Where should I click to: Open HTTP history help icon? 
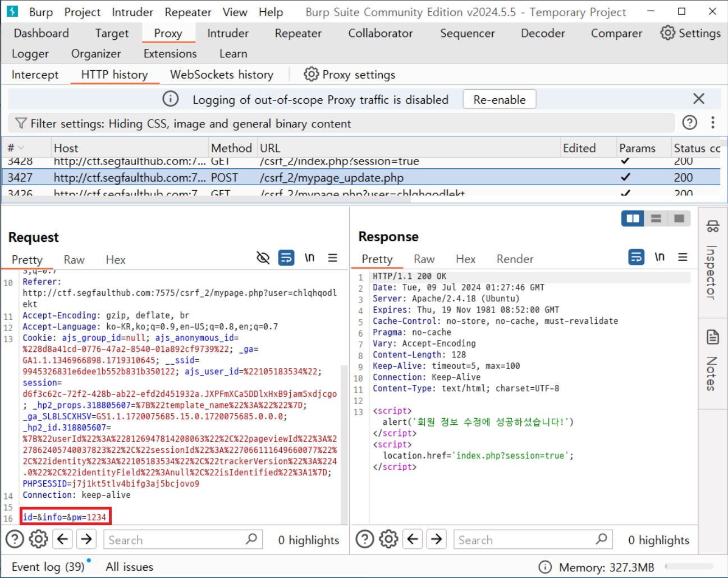(x=690, y=122)
